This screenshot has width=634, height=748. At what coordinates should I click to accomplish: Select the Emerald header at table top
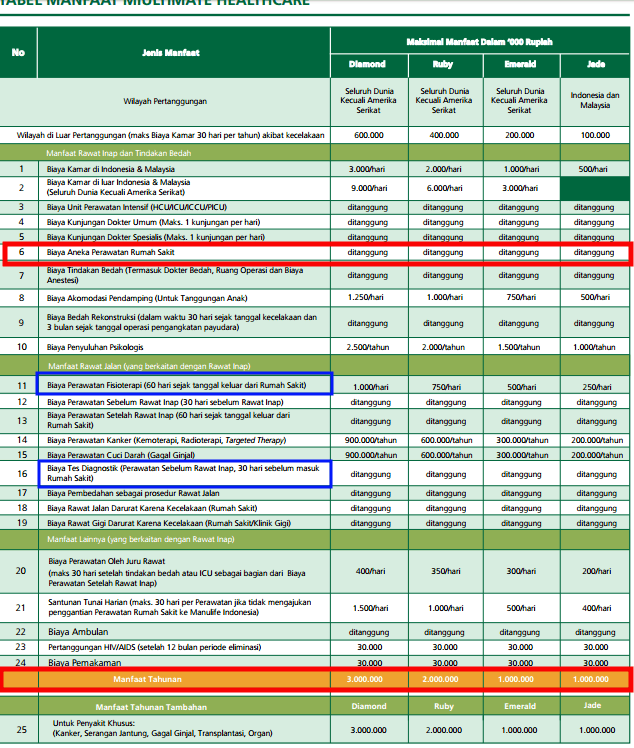point(518,65)
